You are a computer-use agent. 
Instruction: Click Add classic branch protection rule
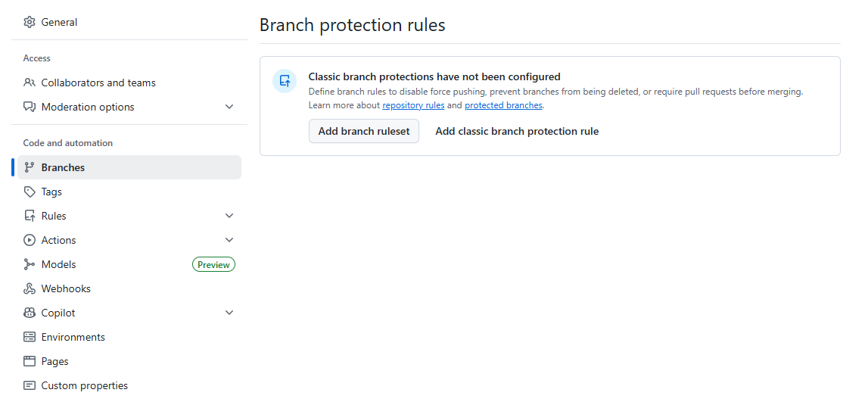coord(517,131)
